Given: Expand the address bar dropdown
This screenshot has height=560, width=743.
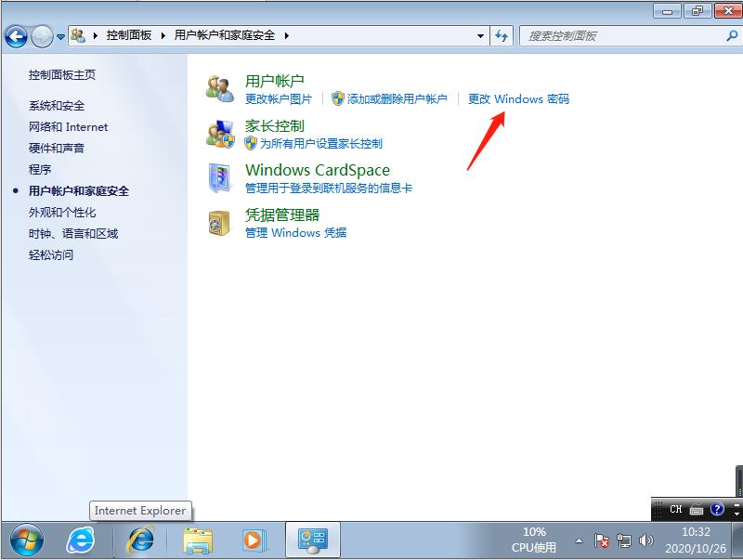Looking at the screenshot, I should coord(480,35).
